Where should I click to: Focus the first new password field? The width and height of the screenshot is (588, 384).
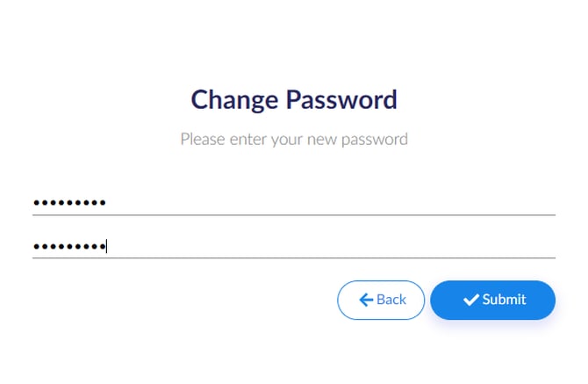click(x=293, y=203)
